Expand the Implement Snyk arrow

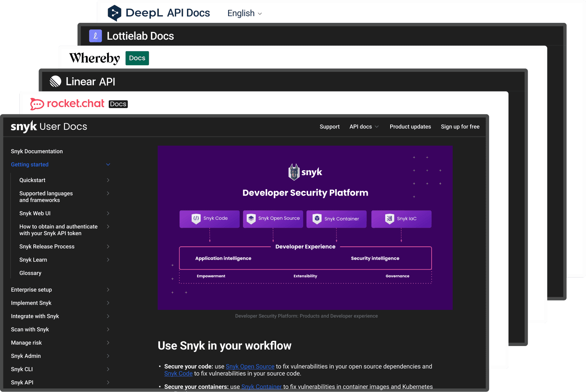pos(108,303)
